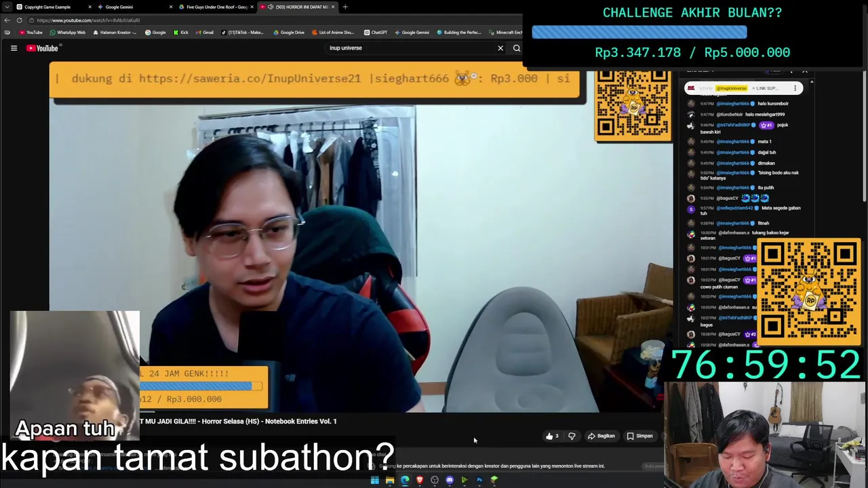Click chat message 'itu putih'
This screenshot has width=868, height=488.
click(766, 188)
